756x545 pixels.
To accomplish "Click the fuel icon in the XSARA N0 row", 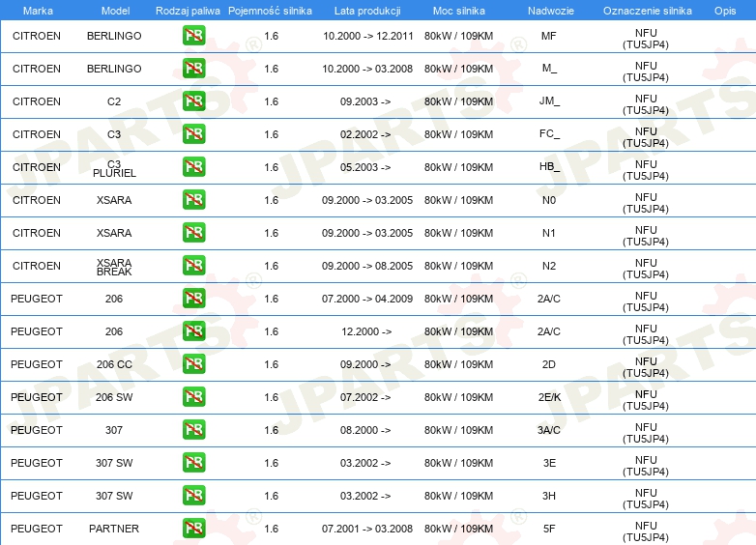I will (x=193, y=199).
